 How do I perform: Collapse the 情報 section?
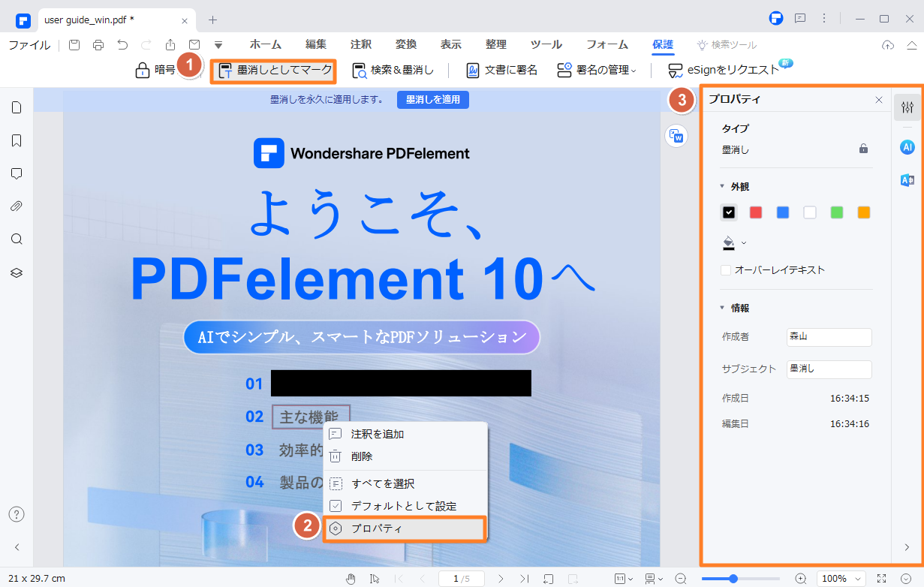tap(722, 308)
